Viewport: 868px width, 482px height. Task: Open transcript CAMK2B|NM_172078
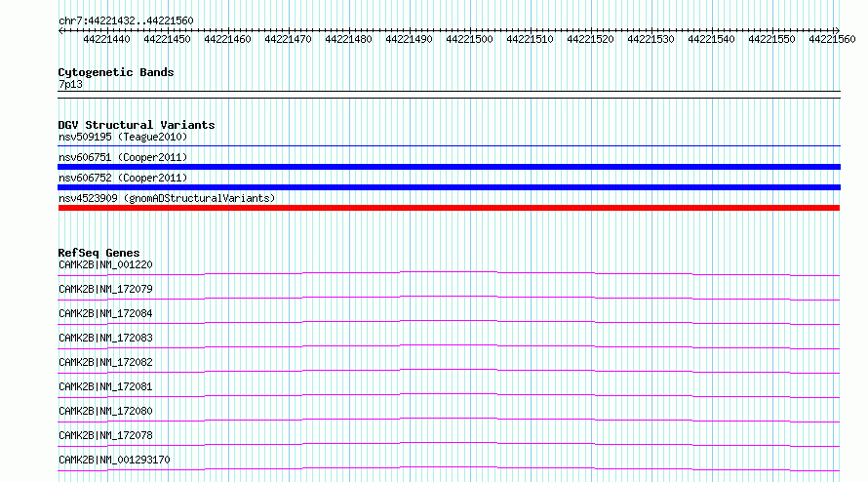pos(105,435)
